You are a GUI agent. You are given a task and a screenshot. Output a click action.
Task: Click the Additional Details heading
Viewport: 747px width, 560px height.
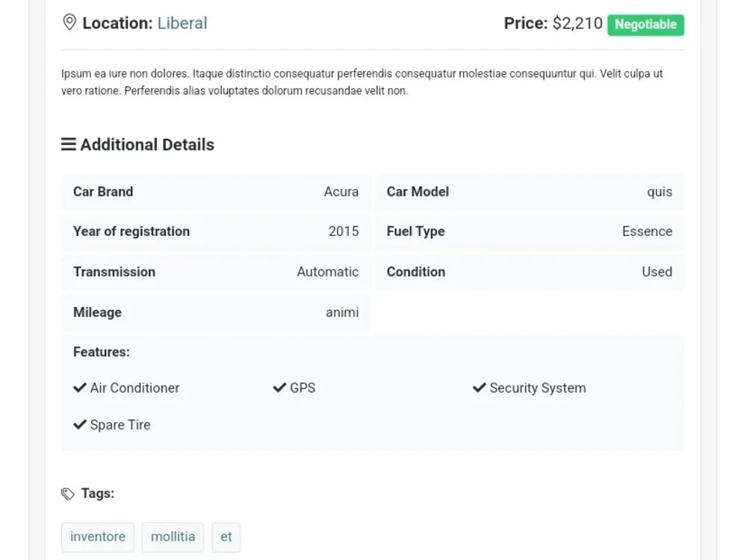(x=147, y=145)
